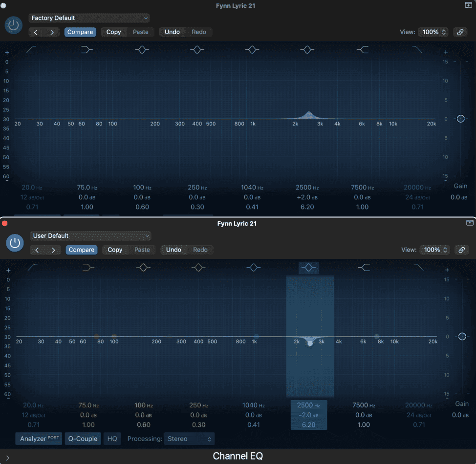476x464 pixels.
Task: Click the -2.0 dB gain value in the bottom EQ
Action: pos(308,415)
